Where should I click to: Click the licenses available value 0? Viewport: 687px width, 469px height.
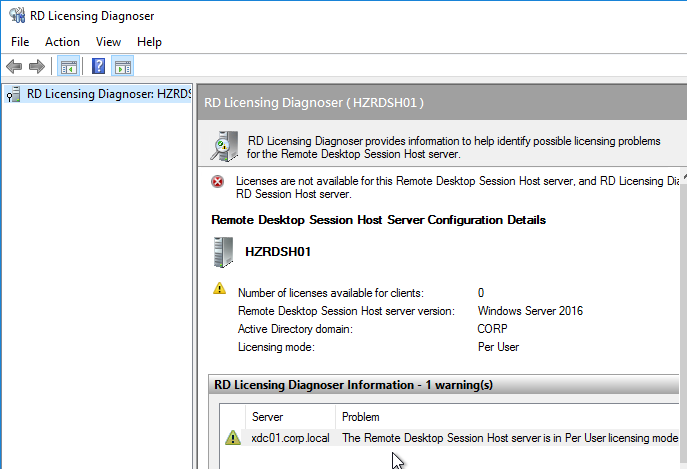click(x=481, y=293)
